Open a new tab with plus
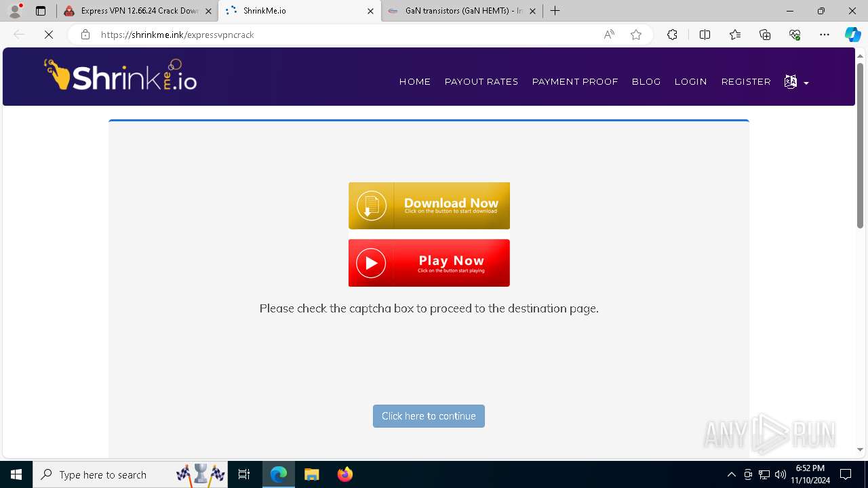 point(555,11)
